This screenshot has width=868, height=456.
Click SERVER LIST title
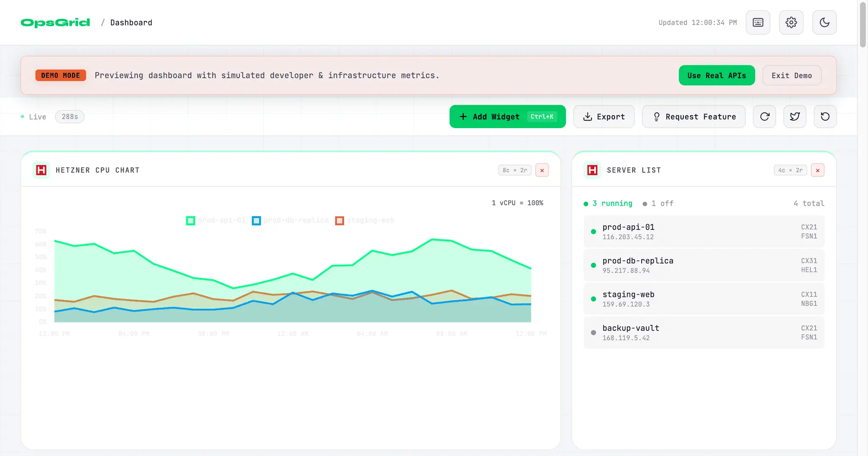(x=634, y=170)
